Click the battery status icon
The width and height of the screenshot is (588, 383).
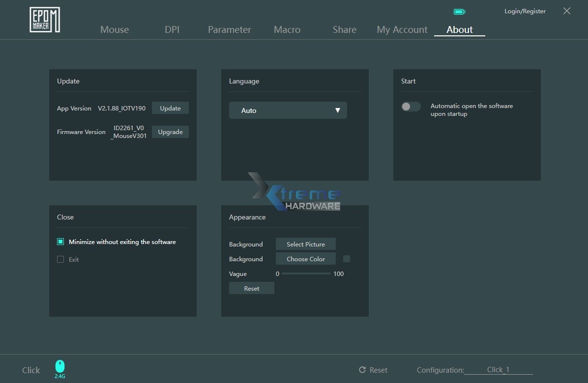point(459,11)
